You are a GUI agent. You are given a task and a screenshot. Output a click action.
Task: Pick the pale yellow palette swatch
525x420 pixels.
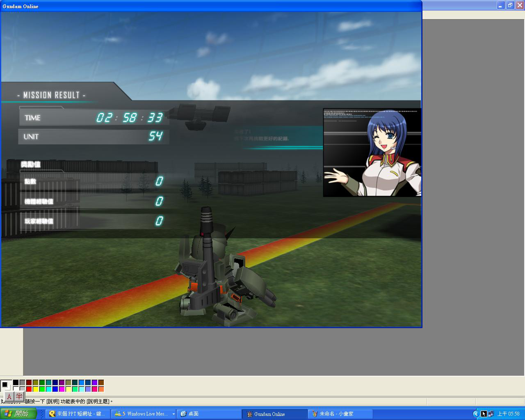pyautogui.click(x=68, y=389)
